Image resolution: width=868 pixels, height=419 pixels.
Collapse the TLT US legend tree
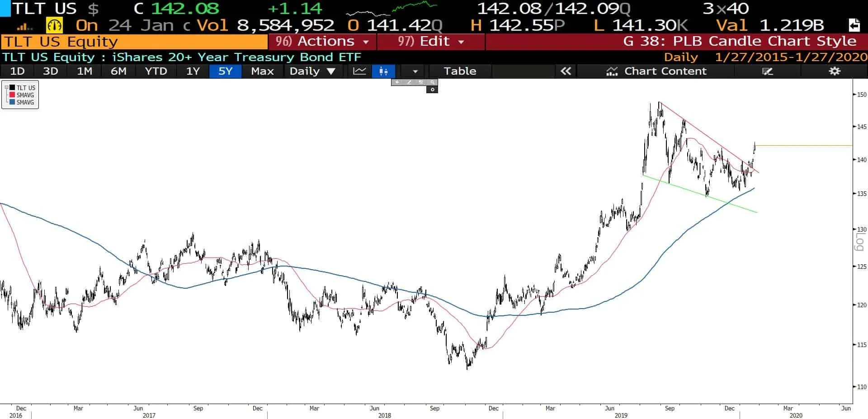click(x=6, y=88)
